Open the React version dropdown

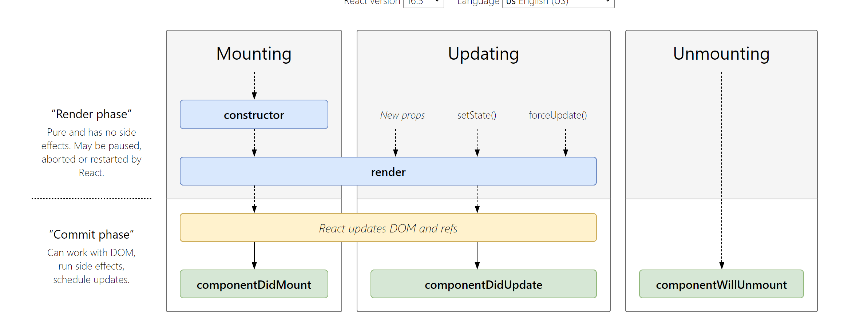[423, 3]
